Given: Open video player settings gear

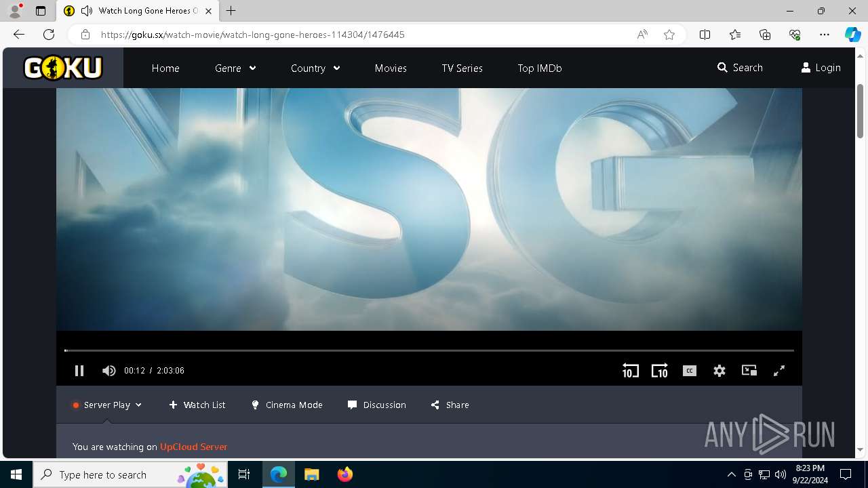Looking at the screenshot, I should pyautogui.click(x=719, y=371).
